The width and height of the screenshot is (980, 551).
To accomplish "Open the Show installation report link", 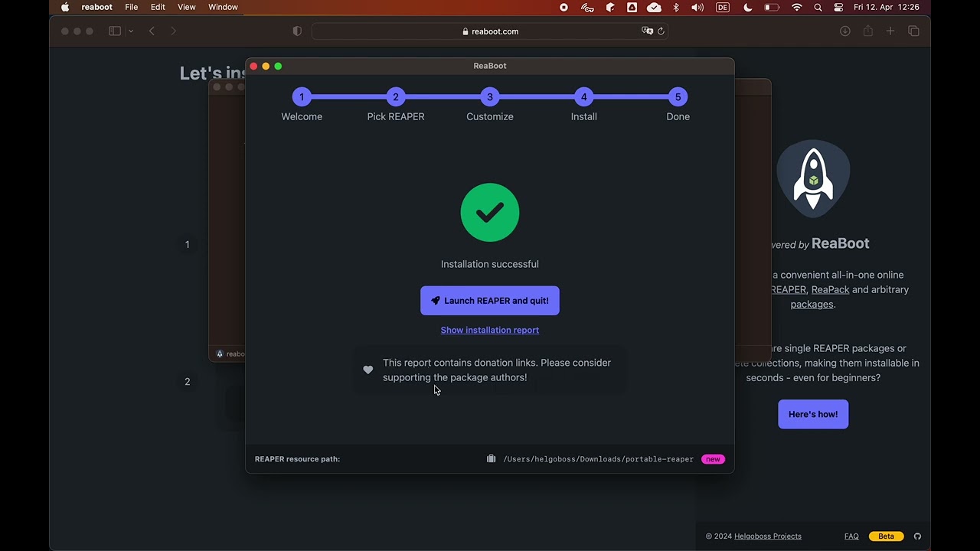I will (490, 330).
